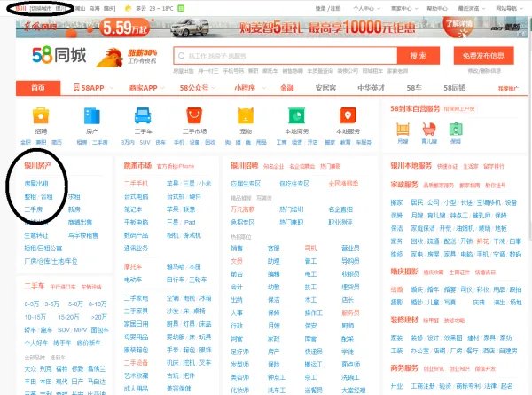Viewport: 532px width, 395px height.
Task: Click the 免费发布信息 button
Action: (x=483, y=56)
